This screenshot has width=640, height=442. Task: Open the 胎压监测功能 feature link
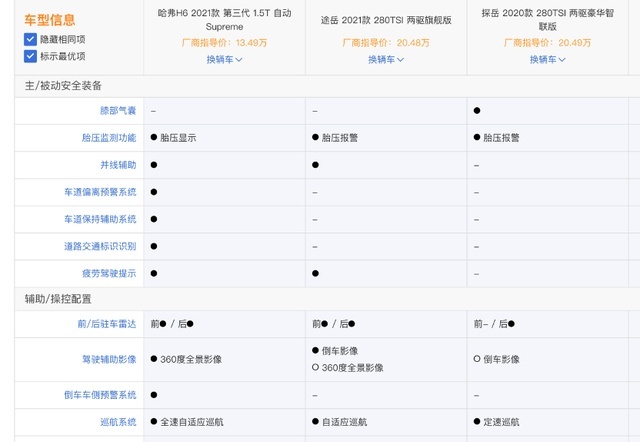(x=109, y=138)
